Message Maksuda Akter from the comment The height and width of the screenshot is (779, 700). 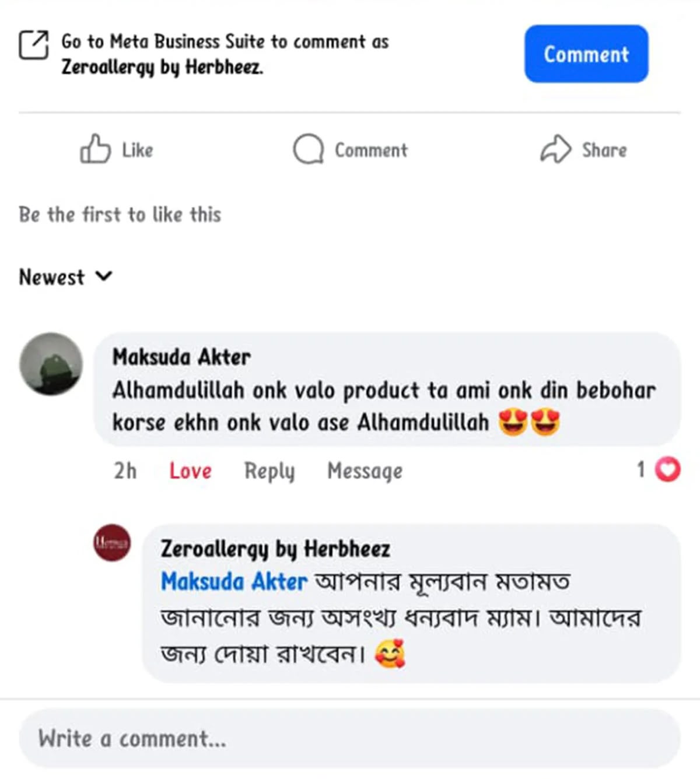tap(365, 471)
